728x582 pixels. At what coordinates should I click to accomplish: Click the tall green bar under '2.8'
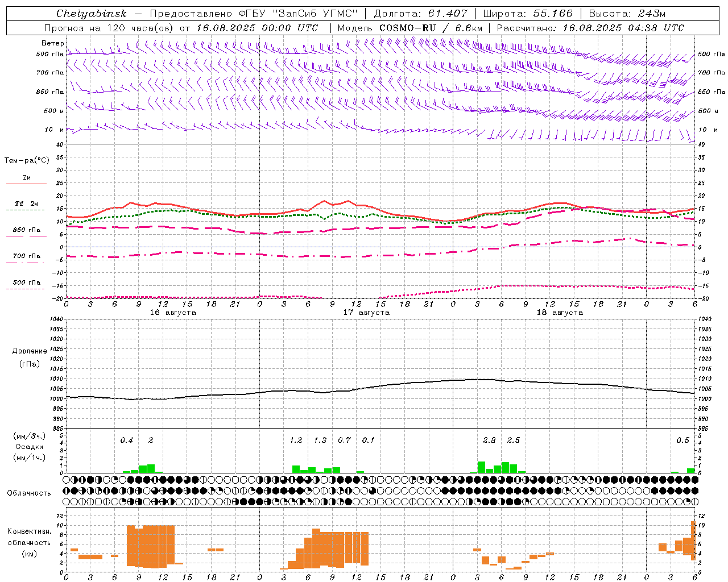[481, 467]
